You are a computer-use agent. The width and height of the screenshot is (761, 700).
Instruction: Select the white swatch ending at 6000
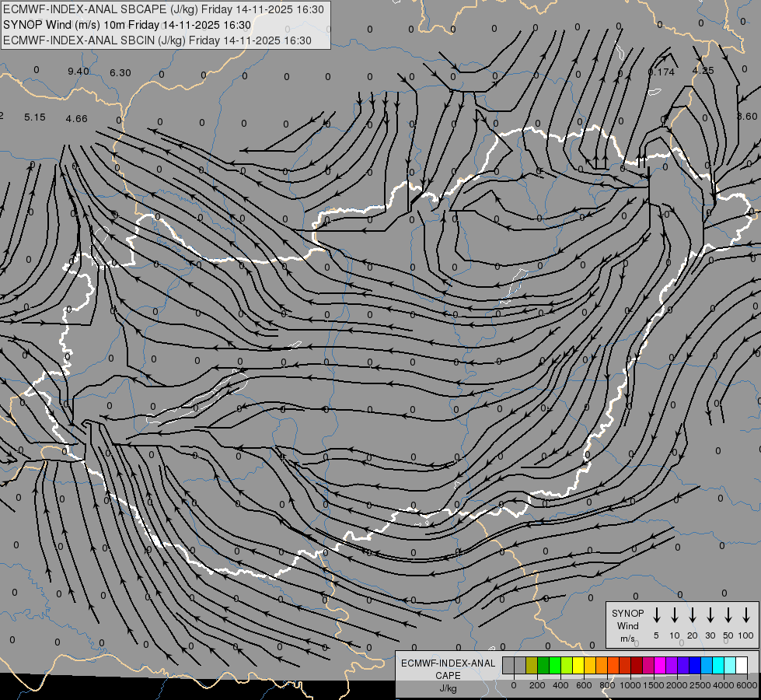click(741, 665)
